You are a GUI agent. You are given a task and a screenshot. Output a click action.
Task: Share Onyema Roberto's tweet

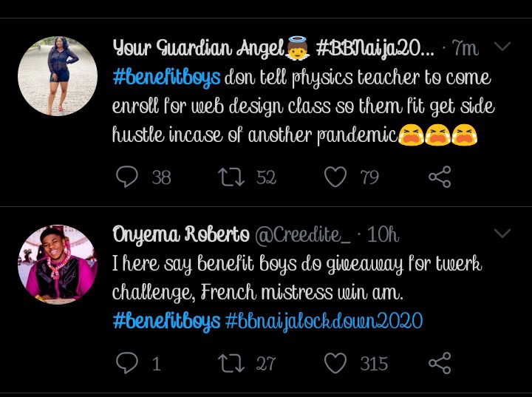point(440,363)
